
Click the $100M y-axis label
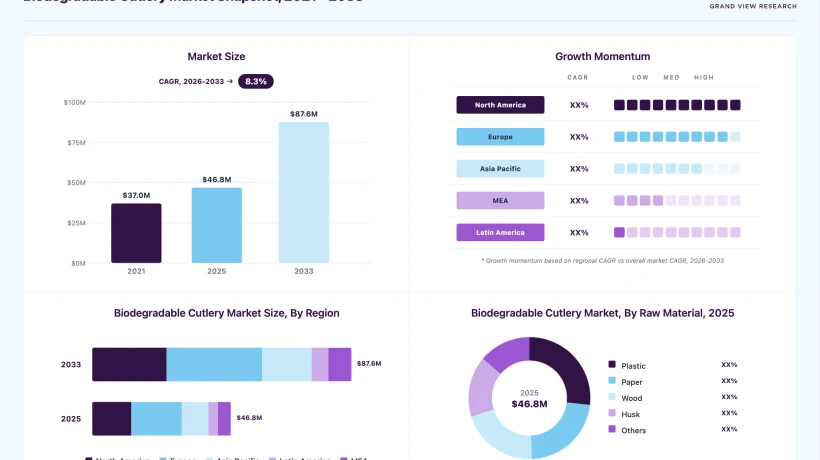pyautogui.click(x=75, y=102)
